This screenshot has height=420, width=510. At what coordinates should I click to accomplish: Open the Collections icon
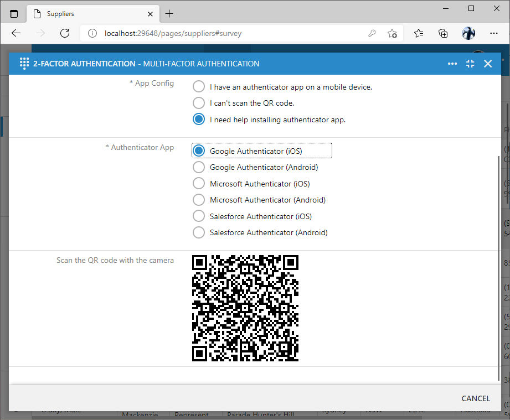point(443,33)
